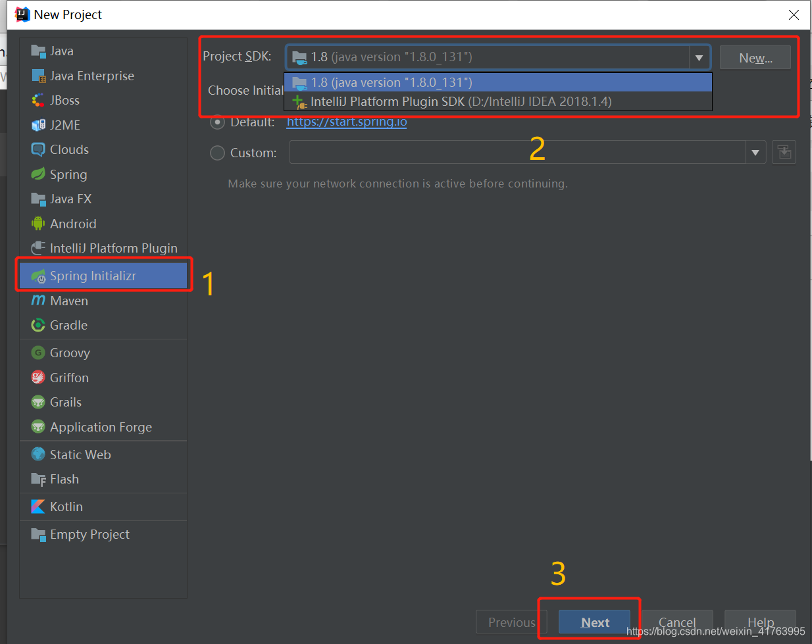The image size is (812, 644).
Task: Select the Android project type
Action: 103,224
